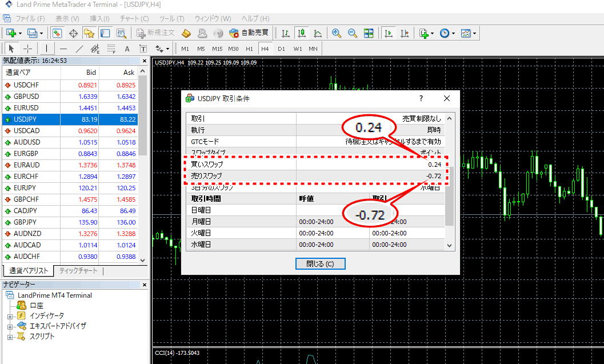Switch to bar chart icon
This screenshot has height=364, width=604.
[286, 33]
